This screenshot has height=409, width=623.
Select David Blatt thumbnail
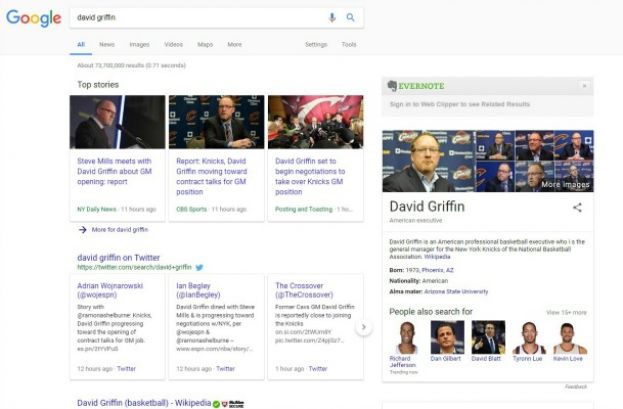point(488,338)
